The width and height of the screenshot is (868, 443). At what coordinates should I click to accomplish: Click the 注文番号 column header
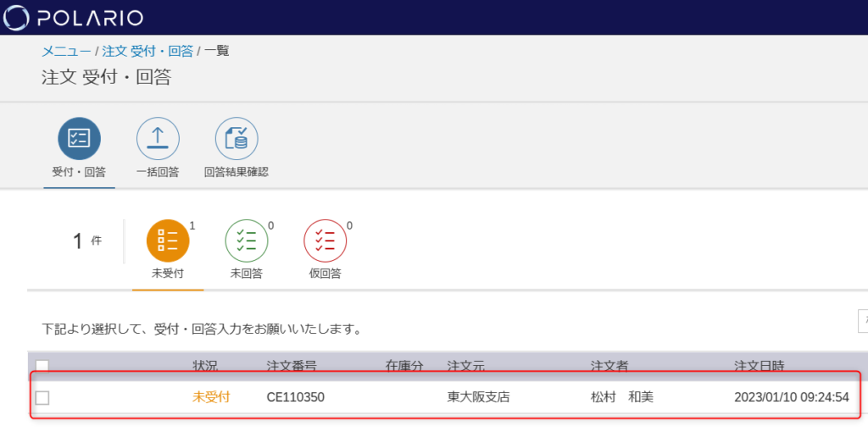click(x=292, y=366)
